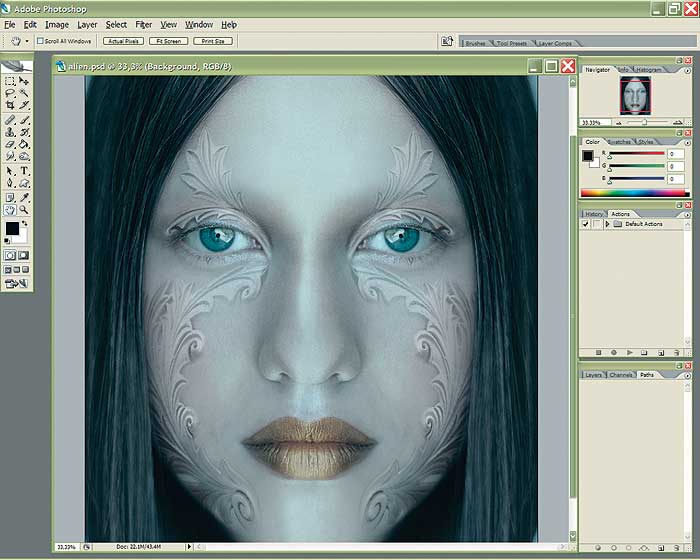This screenshot has width=700, height=560.
Task: Open the File Browser icon in options bar
Action: tap(447, 41)
